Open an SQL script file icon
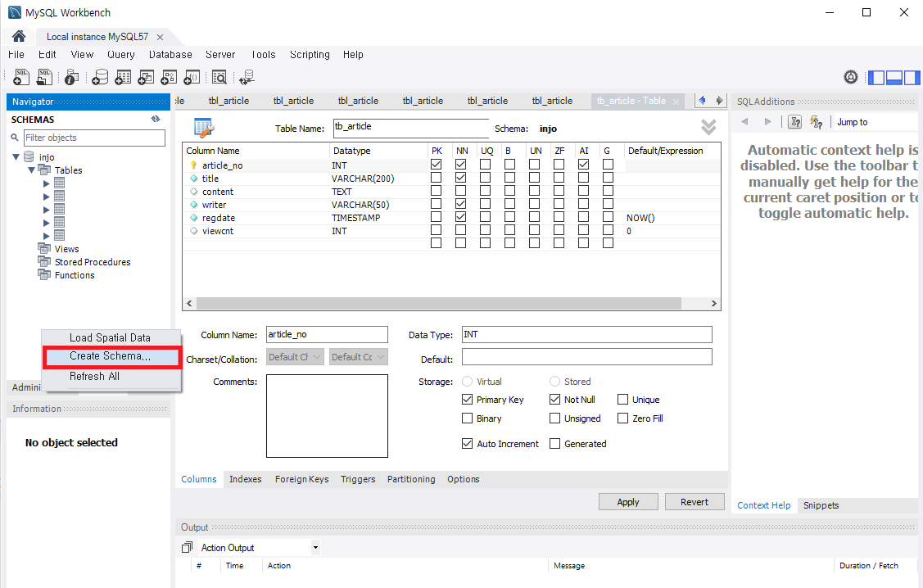The width and height of the screenshot is (923, 588). (x=44, y=77)
